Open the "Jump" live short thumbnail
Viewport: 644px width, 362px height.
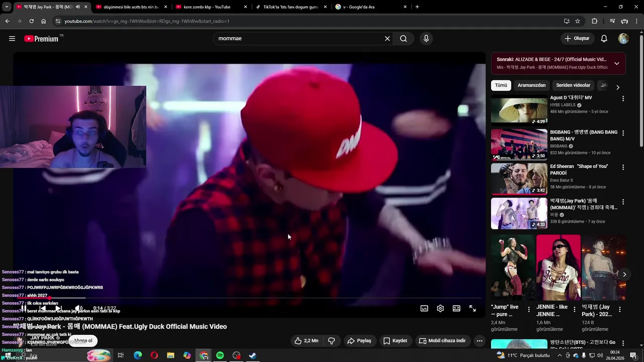tap(513, 267)
